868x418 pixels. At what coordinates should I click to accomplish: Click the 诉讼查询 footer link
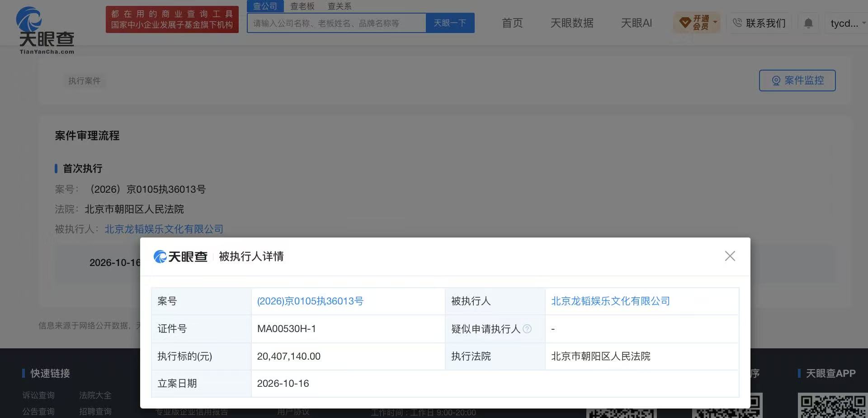pyautogui.click(x=38, y=395)
